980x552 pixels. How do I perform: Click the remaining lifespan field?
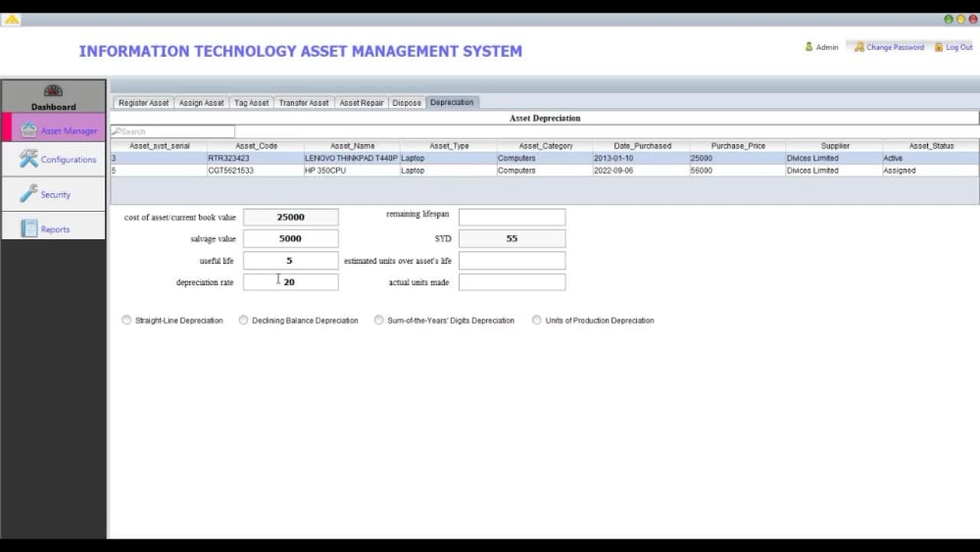point(512,217)
